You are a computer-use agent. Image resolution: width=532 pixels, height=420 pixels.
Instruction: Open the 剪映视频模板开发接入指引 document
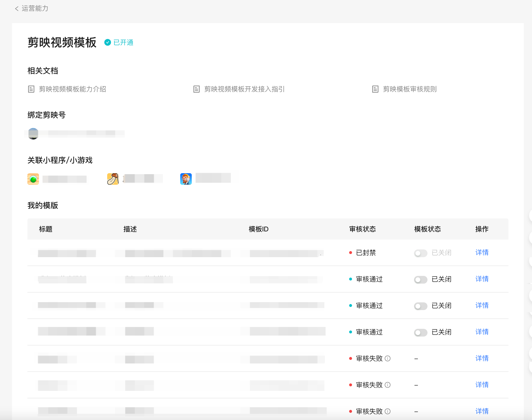click(x=244, y=89)
